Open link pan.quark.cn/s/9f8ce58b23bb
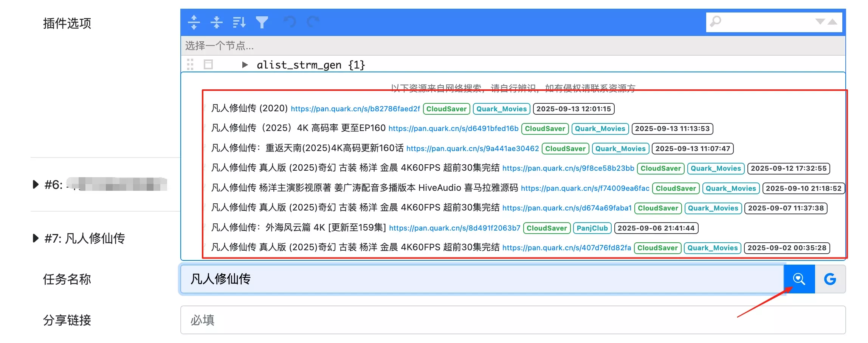 [568, 168]
